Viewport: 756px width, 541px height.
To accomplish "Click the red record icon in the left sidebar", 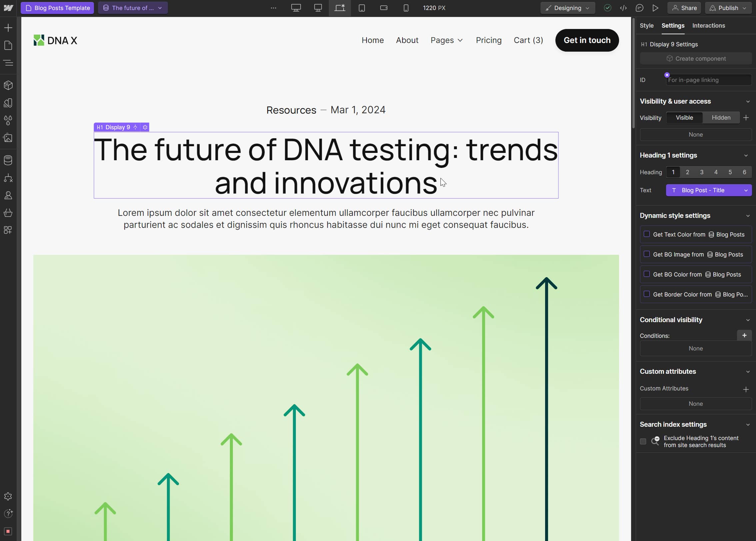I will (8, 531).
